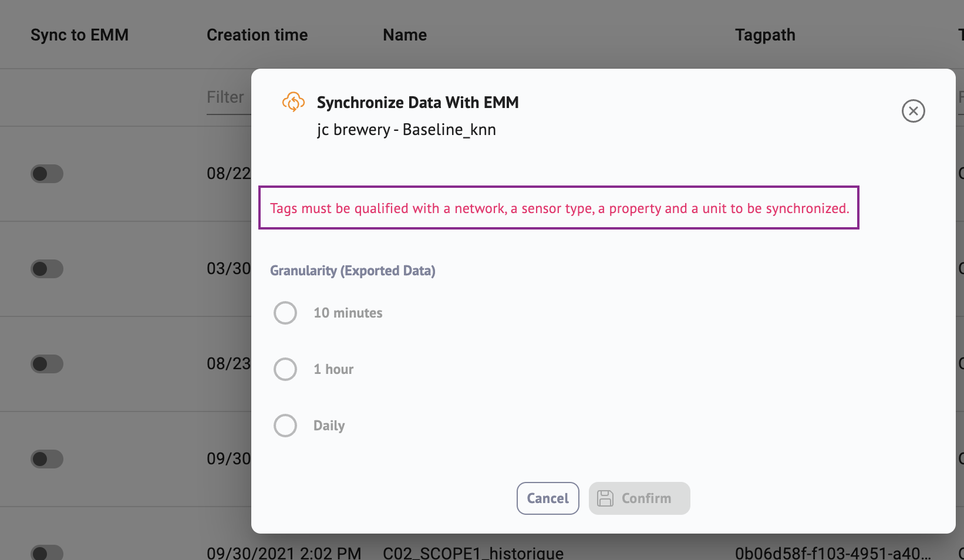Sort by the Name column header
The width and height of the screenshot is (964, 560).
(405, 35)
